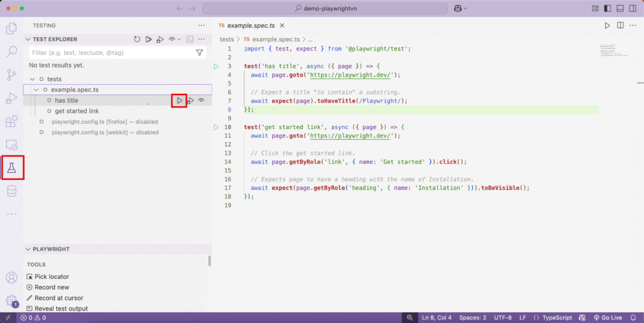Toggle the secondary side bar
The width and height of the screenshot is (644, 323).
point(633,8)
